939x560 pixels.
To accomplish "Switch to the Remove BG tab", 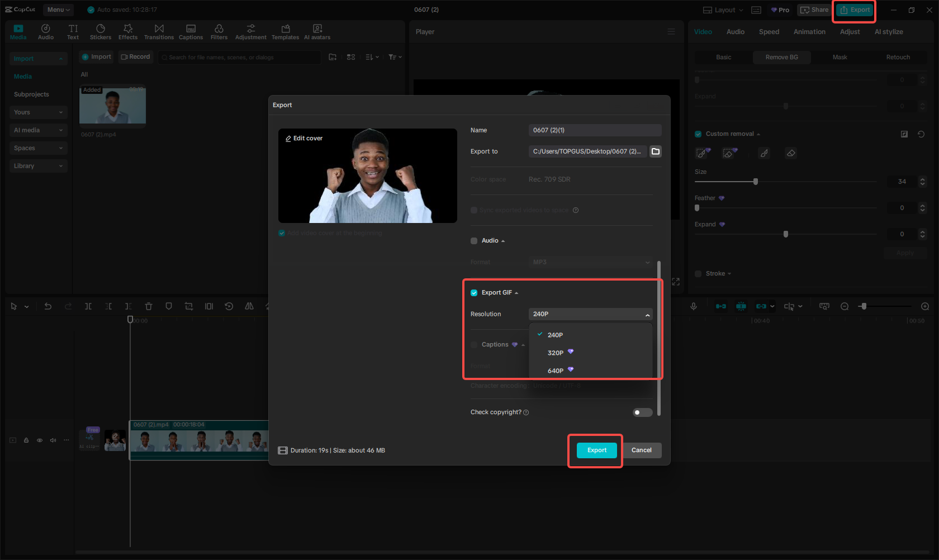I will 781,57.
